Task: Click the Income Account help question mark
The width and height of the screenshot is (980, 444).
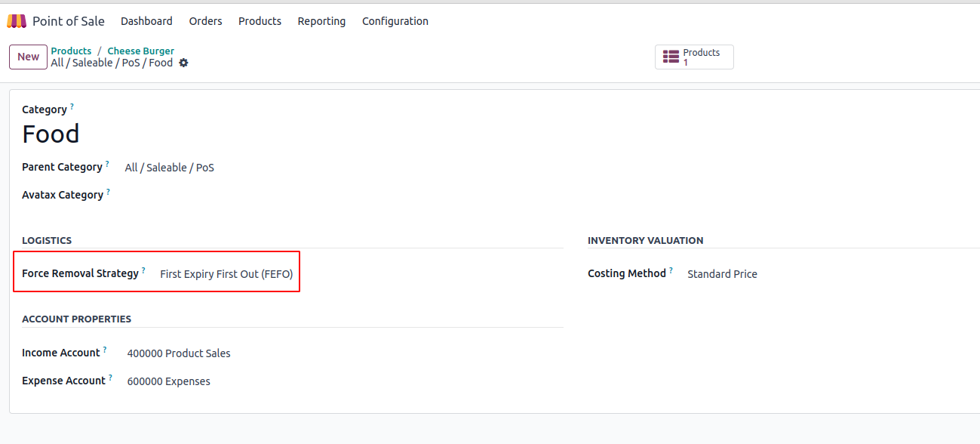Action: pyautogui.click(x=105, y=350)
